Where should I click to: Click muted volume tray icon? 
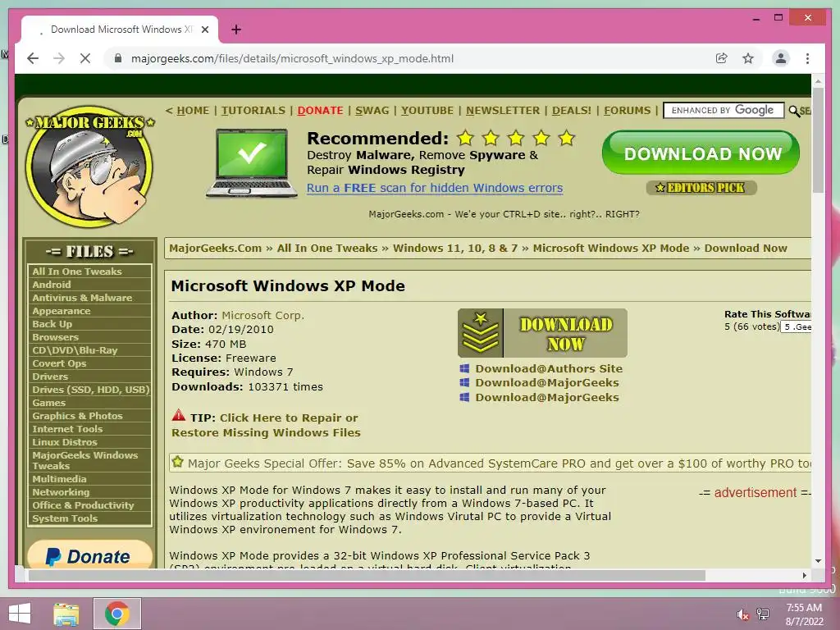(742, 614)
